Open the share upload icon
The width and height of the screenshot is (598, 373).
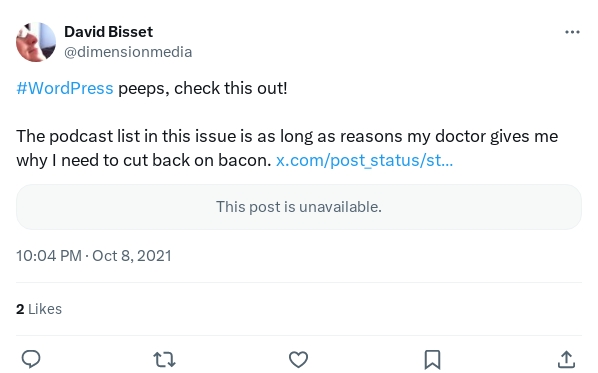pyautogui.click(x=566, y=359)
